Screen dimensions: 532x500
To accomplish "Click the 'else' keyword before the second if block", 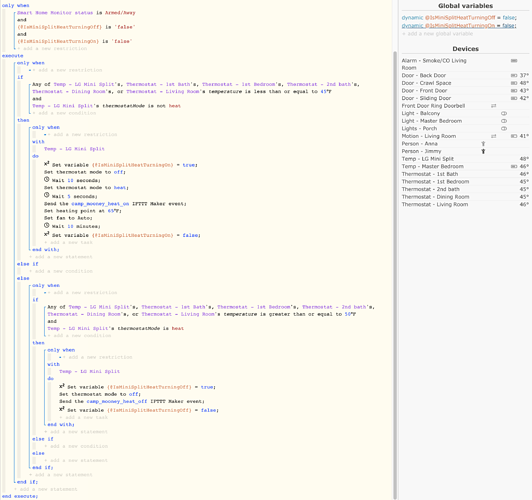I will click(x=23, y=278).
